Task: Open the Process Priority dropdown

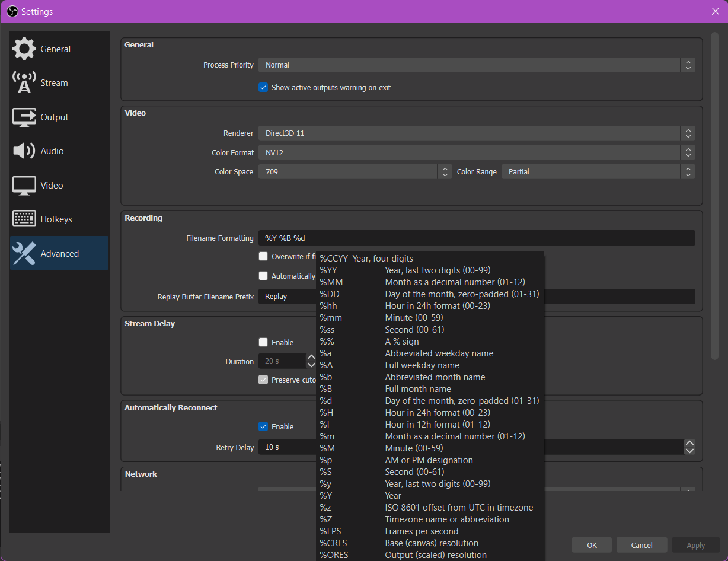Action: pos(477,65)
